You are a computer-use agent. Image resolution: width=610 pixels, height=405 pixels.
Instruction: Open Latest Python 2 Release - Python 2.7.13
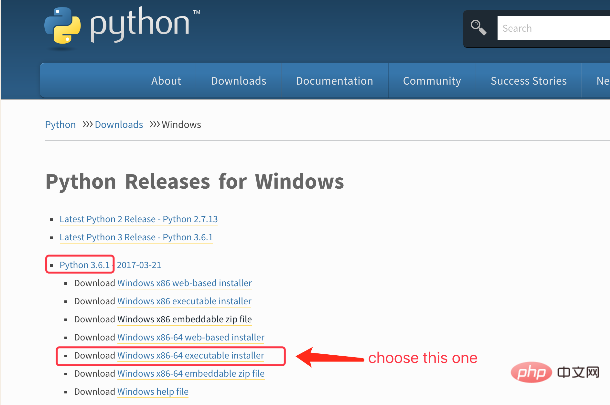point(138,219)
